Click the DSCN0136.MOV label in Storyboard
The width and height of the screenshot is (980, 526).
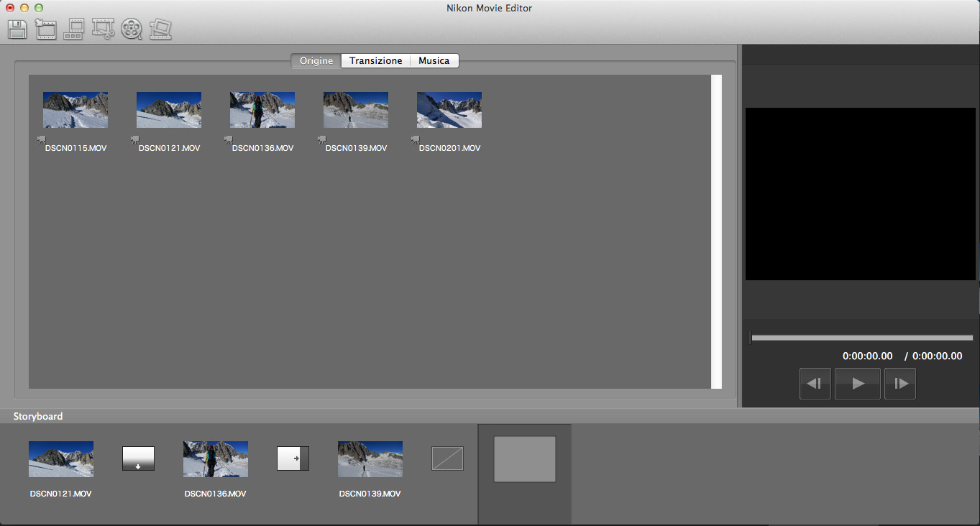tap(216, 494)
